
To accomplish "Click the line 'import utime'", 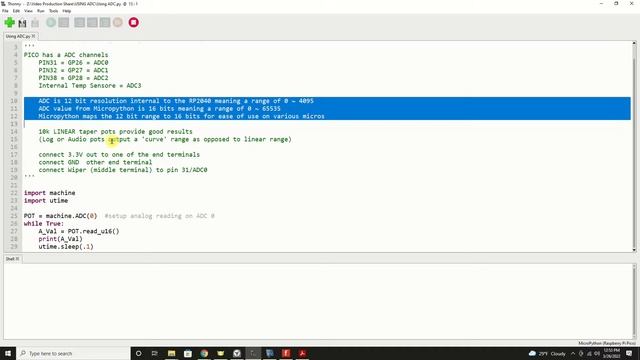I will (x=46, y=200).
